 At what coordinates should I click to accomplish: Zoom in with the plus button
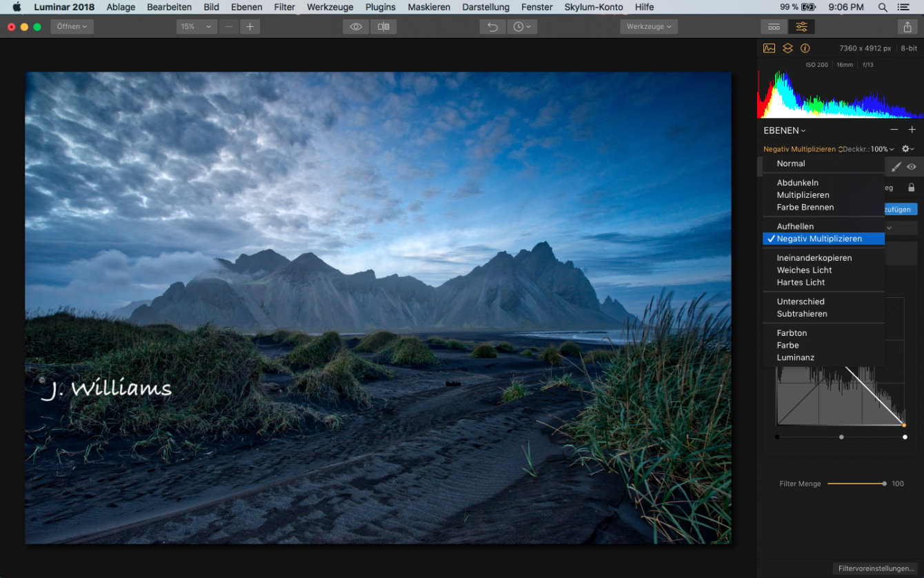[x=250, y=27]
